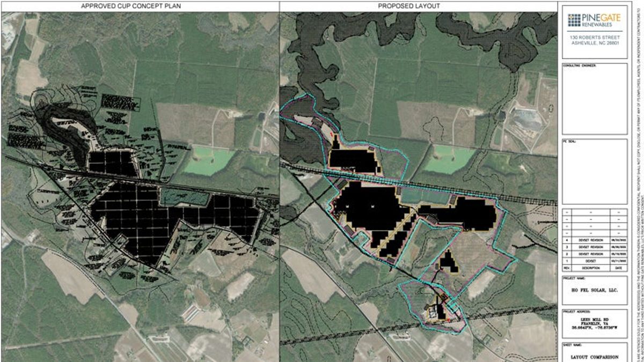Click revision row 1 'DEVSET' description

[591, 262]
